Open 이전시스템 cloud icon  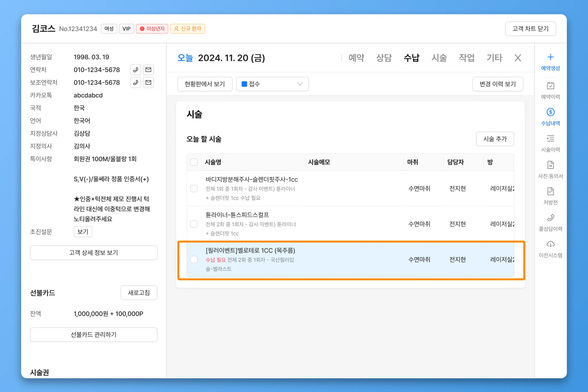pyautogui.click(x=550, y=244)
